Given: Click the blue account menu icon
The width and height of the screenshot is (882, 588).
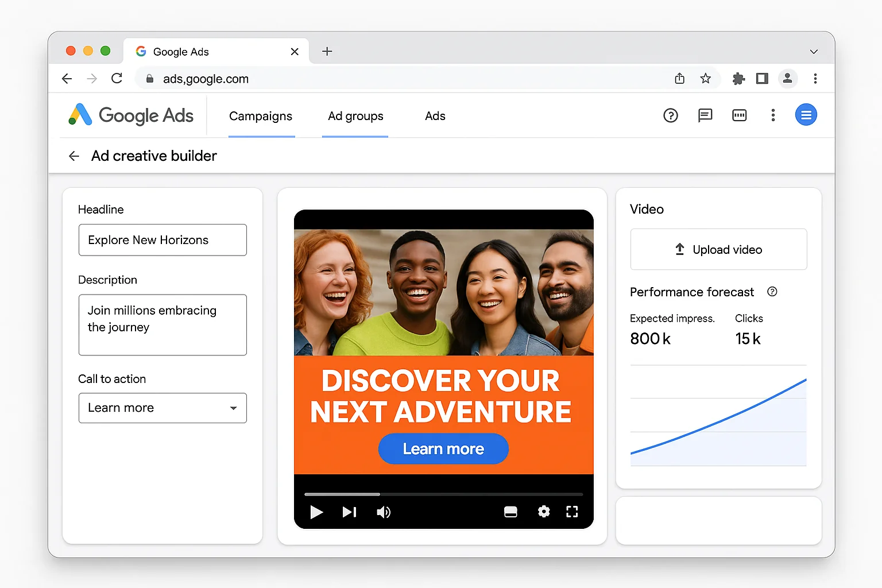Looking at the screenshot, I should point(806,115).
